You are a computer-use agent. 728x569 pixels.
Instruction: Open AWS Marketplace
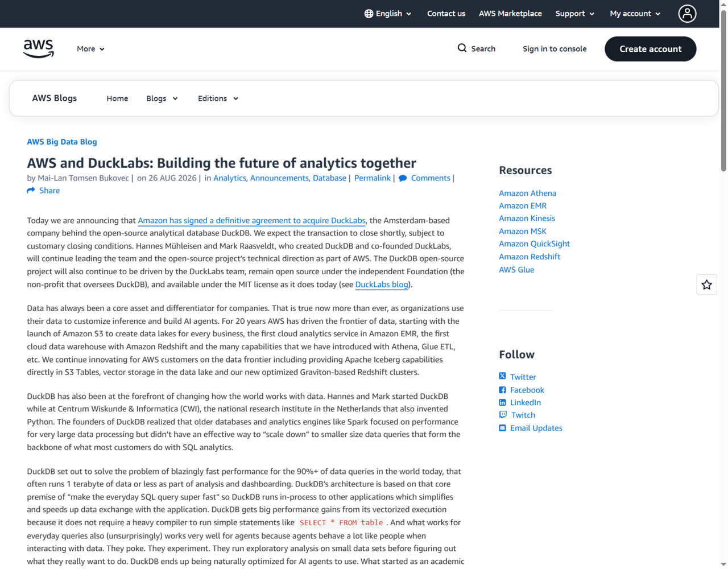(x=510, y=14)
